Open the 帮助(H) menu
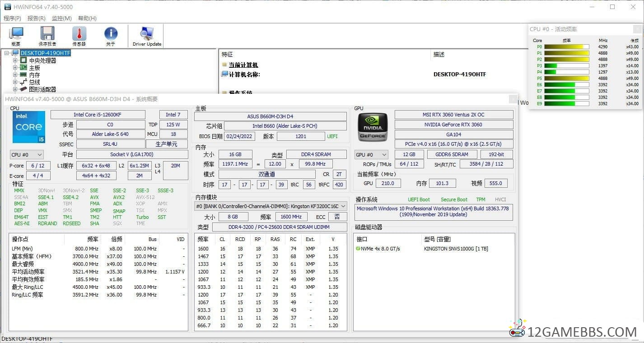Image resolution: width=644 pixels, height=343 pixels. (x=87, y=19)
